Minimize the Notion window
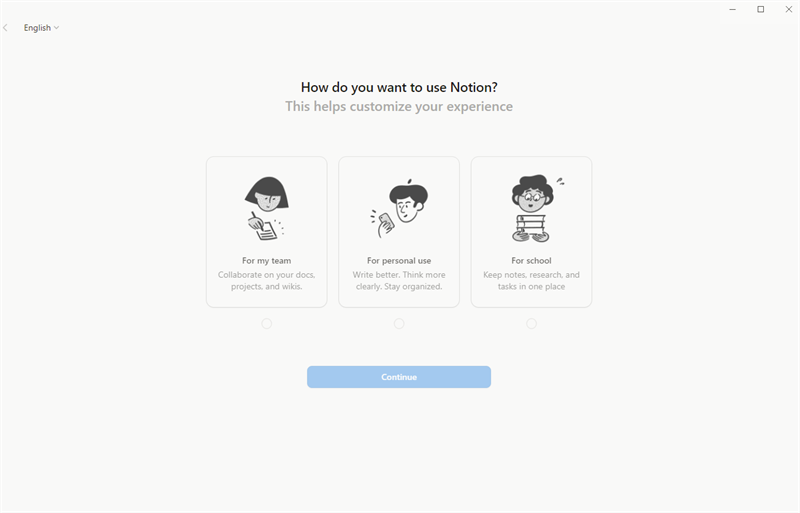 pos(733,9)
